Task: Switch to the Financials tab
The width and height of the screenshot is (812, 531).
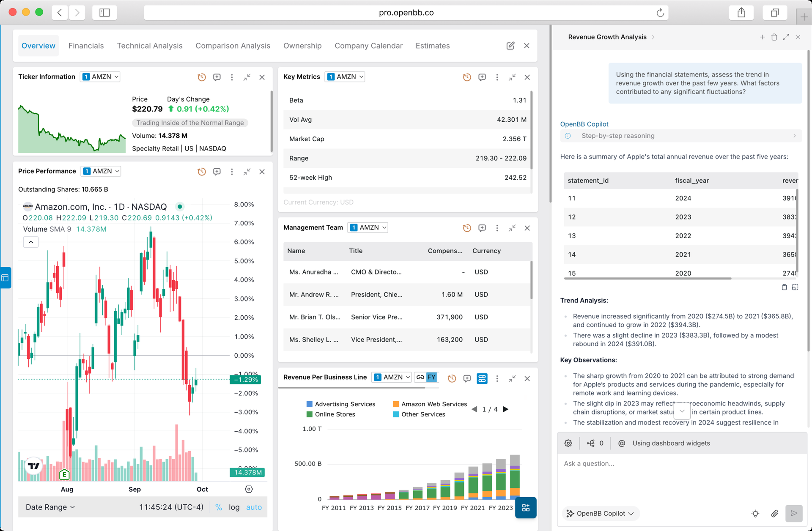Action: (86, 46)
